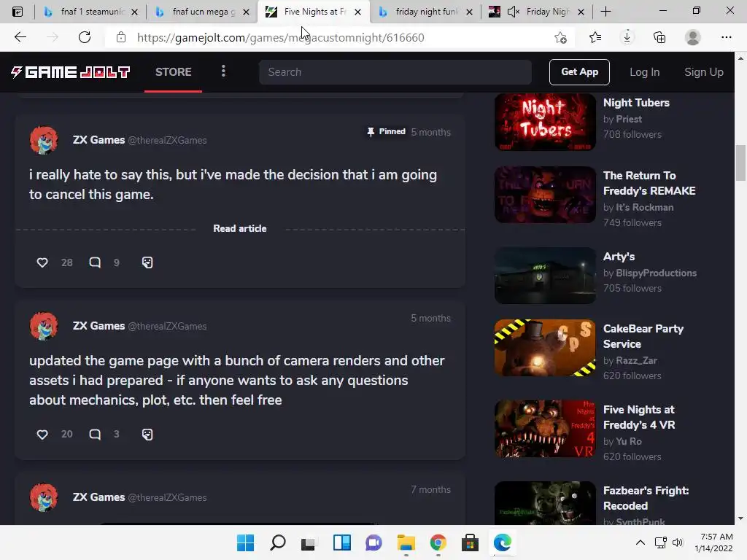Viewport: 747px width, 560px height.
Task: Open the STORE section
Action: [x=174, y=72]
